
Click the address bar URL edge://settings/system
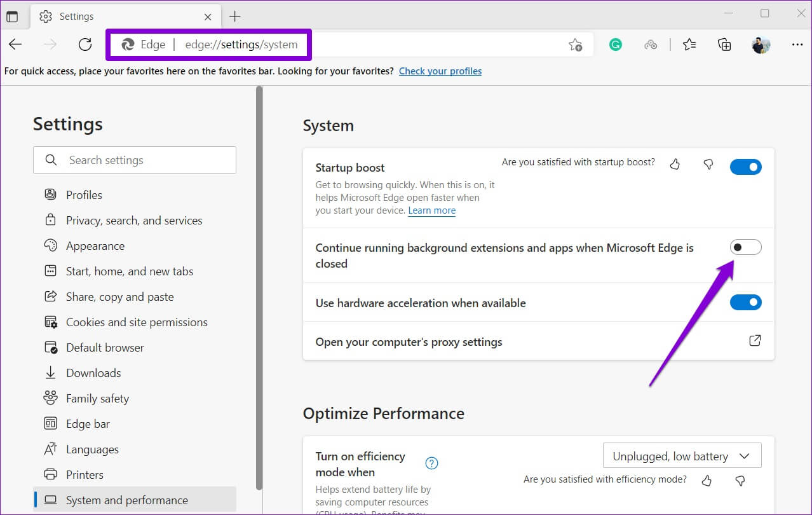(241, 45)
